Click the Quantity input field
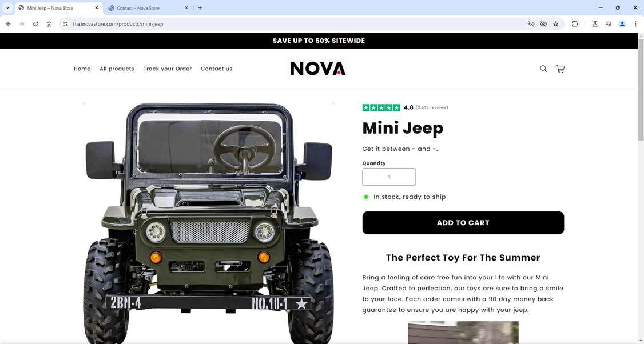644x344 pixels. (389, 177)
